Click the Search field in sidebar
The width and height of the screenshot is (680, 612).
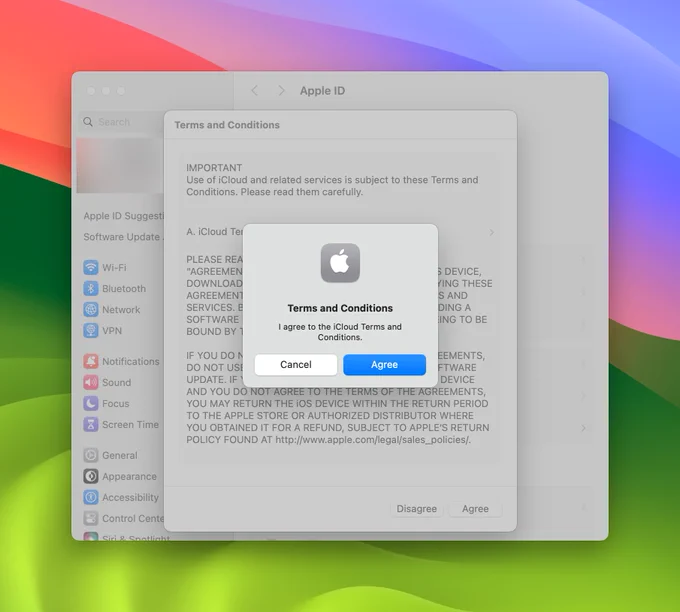click(121, 122)
